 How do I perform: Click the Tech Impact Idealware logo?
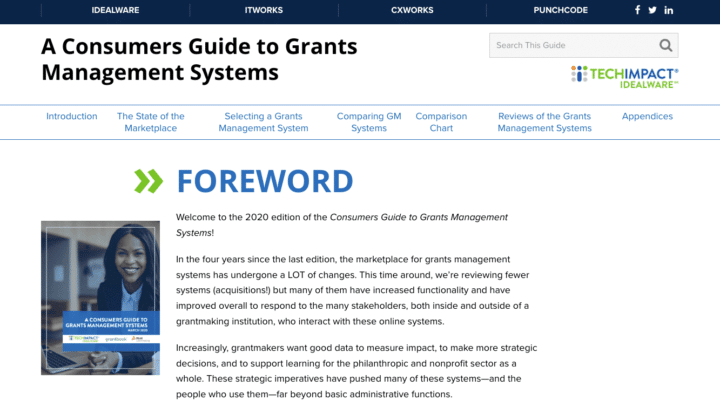click(x=624, y=77)
